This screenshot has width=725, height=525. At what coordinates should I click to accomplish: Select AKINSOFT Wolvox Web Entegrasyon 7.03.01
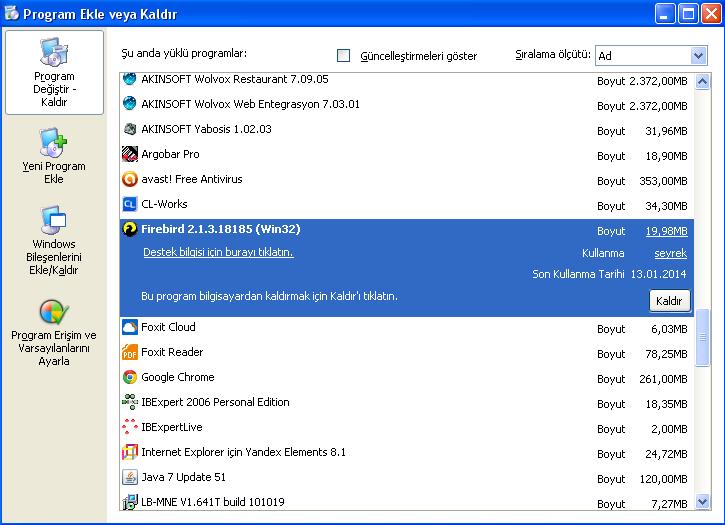(406, 104)
